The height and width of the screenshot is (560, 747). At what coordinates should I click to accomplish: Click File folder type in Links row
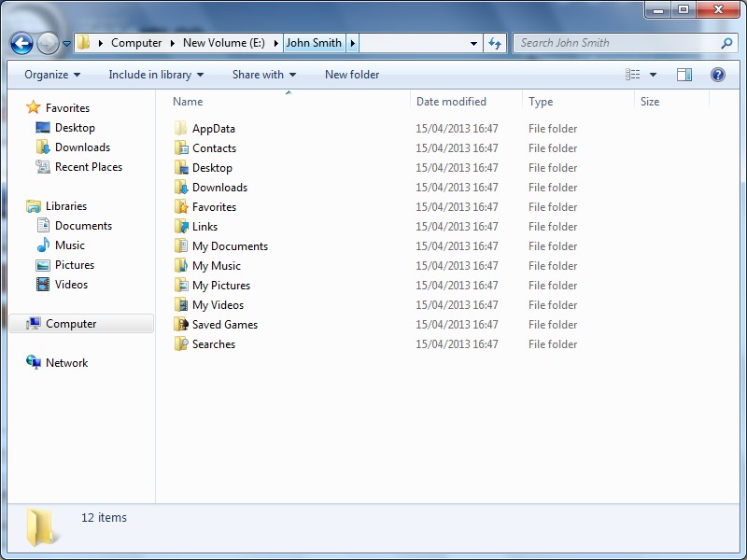pyautogui.click(x=553, y=226)
